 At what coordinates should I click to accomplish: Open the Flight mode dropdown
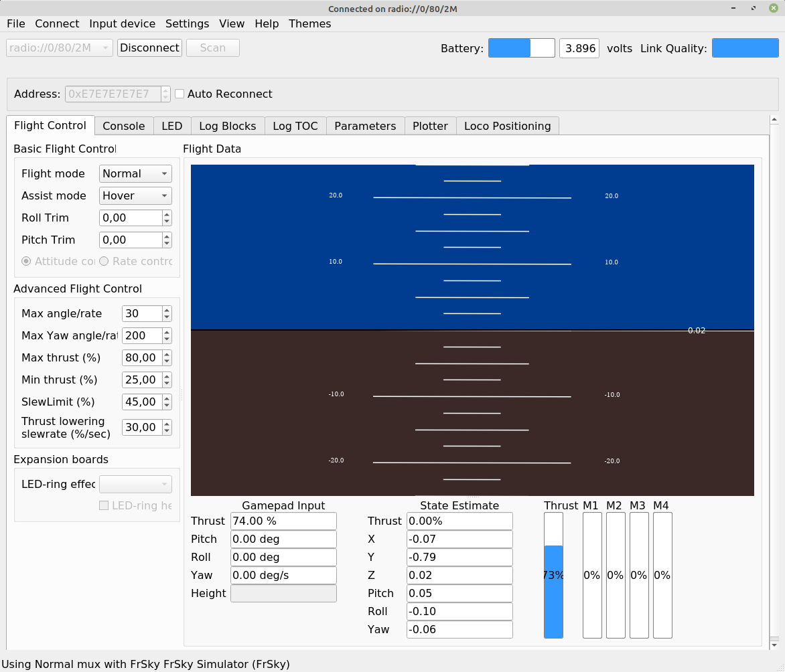[135, 174]
